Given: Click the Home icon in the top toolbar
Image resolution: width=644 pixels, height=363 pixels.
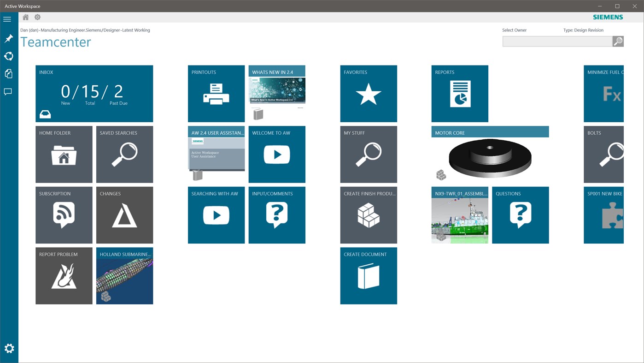Looking at the screenshot, I should point(25,17).
